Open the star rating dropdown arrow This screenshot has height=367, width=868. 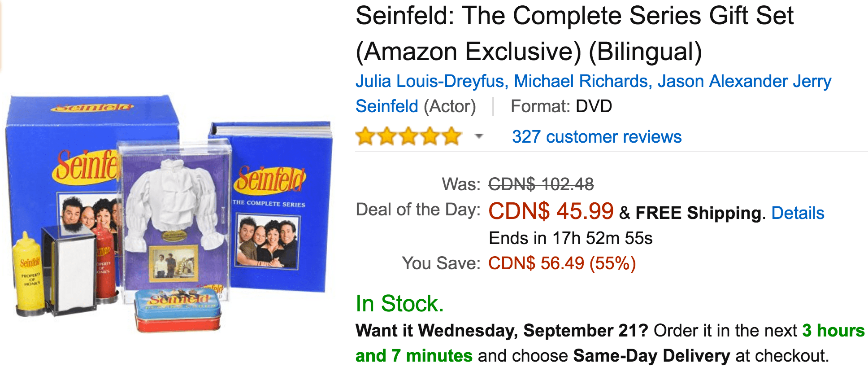[x=479, y=136]
